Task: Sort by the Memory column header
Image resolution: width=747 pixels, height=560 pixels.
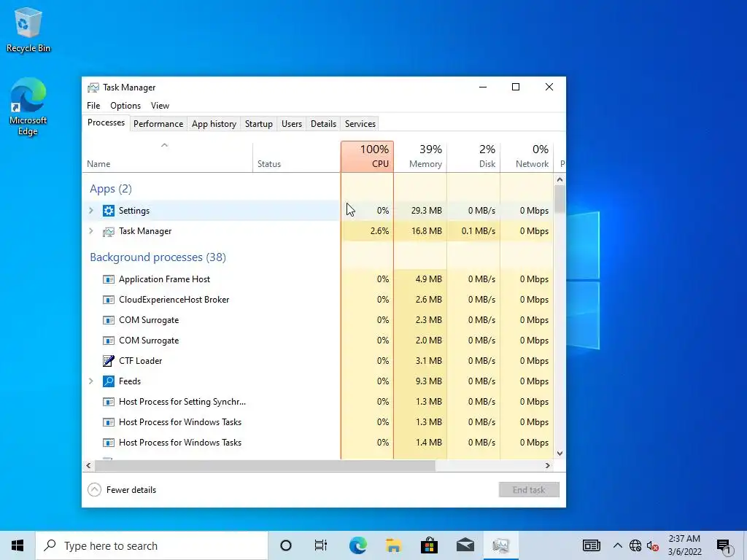Action: (420, 157)
